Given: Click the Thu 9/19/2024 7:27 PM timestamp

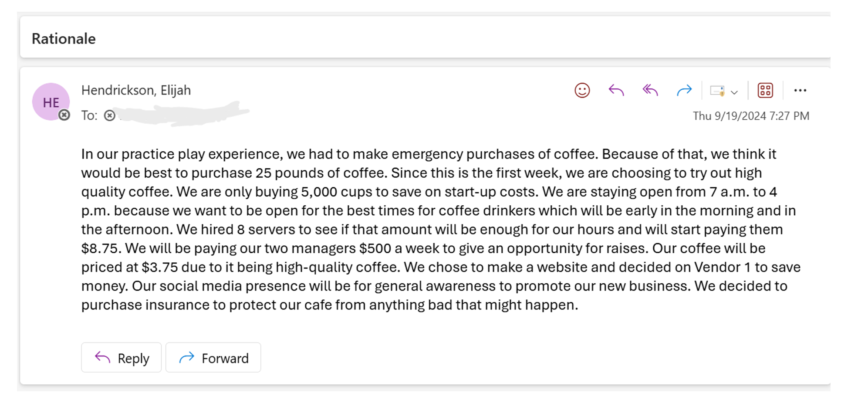Looking at the screenshot, I should tap(751, 116).
